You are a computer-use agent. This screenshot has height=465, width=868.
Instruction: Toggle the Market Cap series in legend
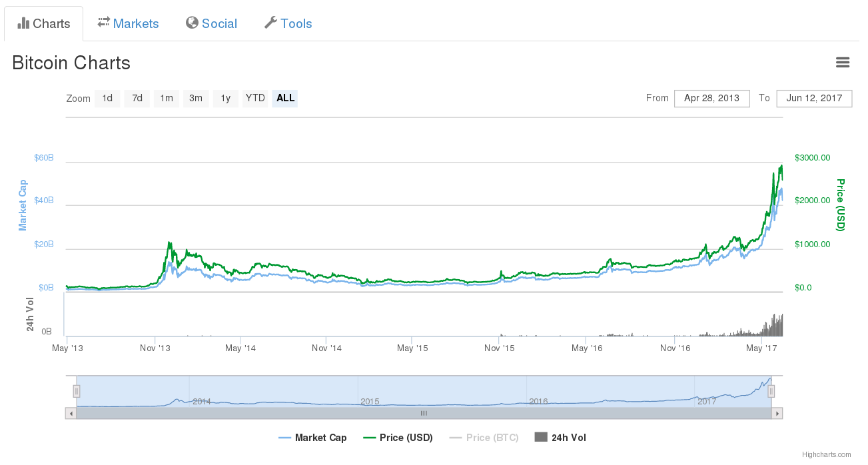tap(312, 438)
